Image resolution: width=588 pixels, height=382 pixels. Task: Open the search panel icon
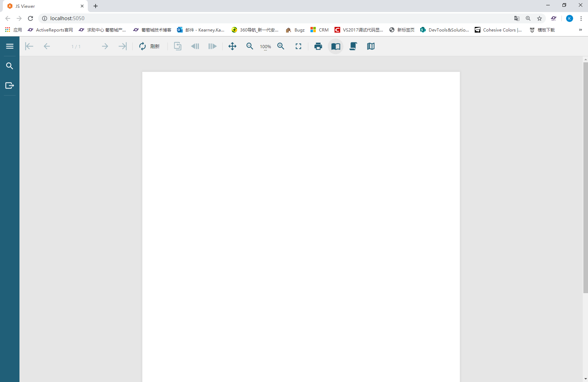click(x=10, y=66)
